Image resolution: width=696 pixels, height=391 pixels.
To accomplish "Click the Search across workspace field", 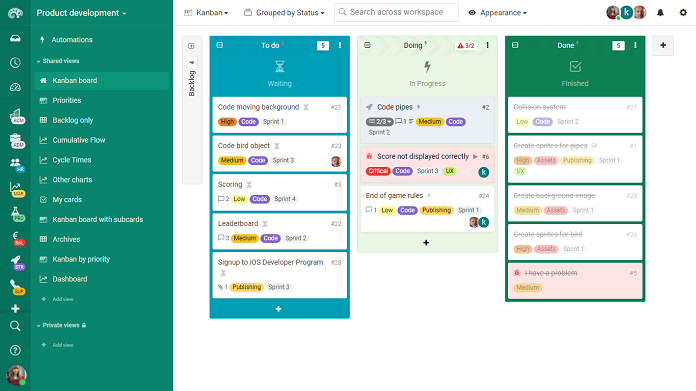I will 396,12.
